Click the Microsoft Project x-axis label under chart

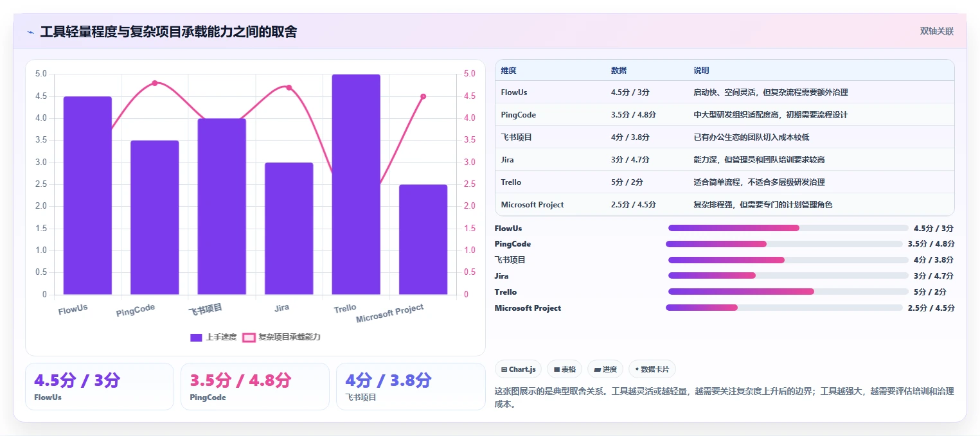tap(390, 313)
